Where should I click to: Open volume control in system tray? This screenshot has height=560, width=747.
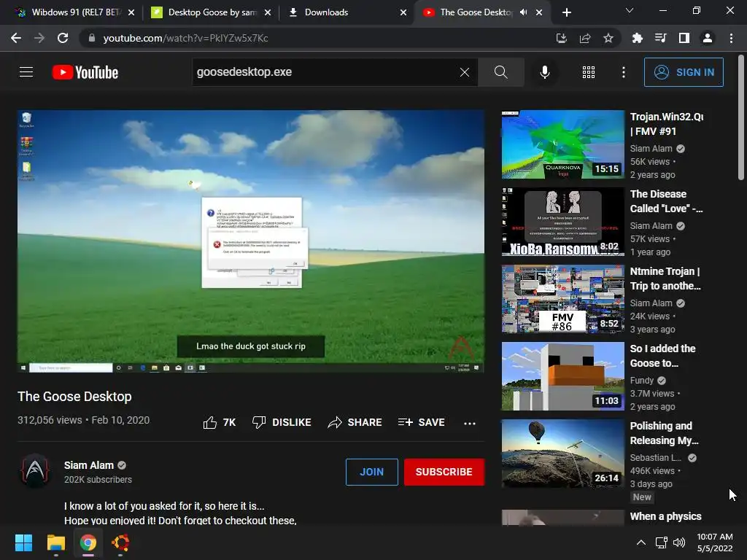(679, 542)
